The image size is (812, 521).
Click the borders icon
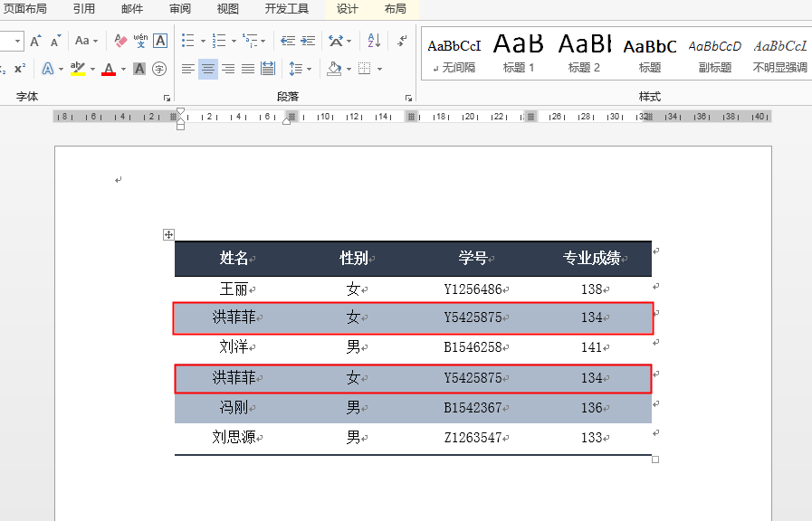365,69
